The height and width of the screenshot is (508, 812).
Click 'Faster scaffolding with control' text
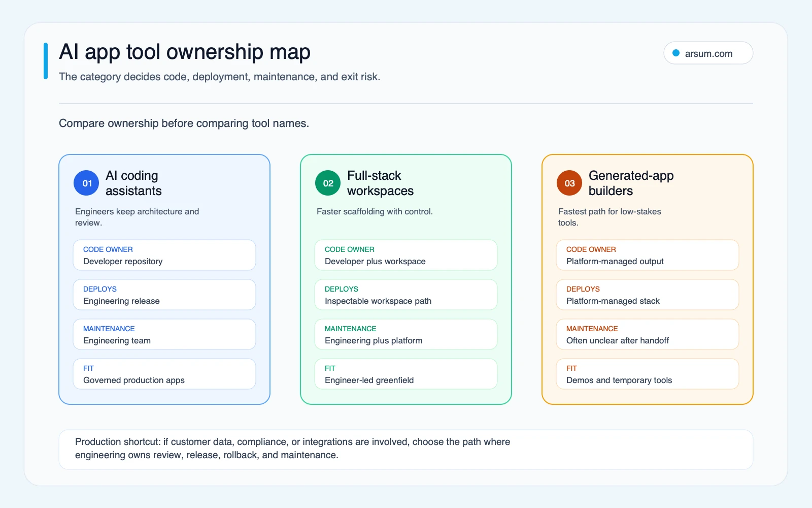point(375,212)
